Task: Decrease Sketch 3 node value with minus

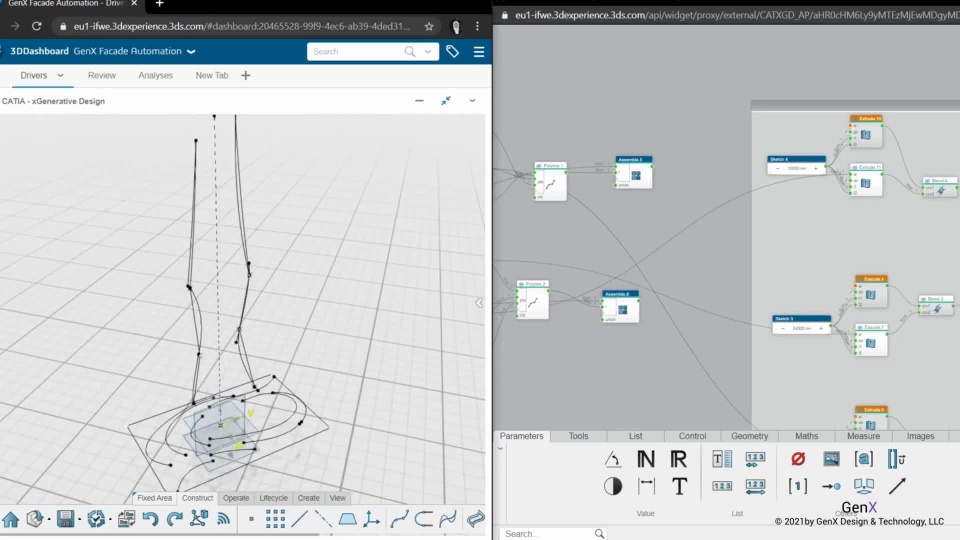Action: point(783,328)
